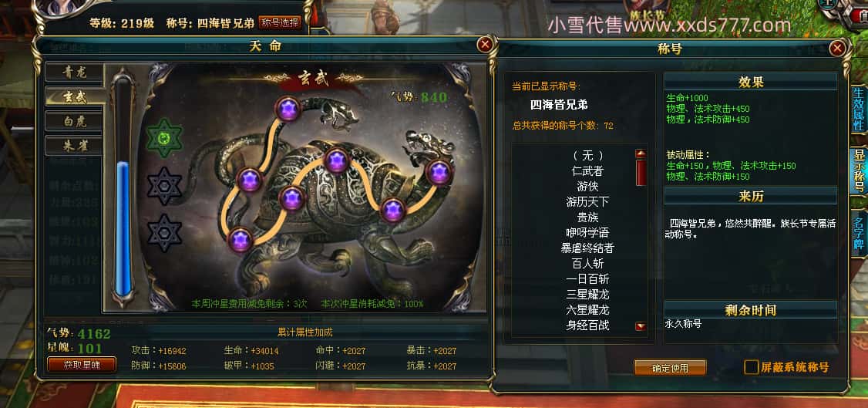Viewport: 868px width, 408px height.
Task: Click the title list scroll-down arrow
Action: [x=641, y=326]
